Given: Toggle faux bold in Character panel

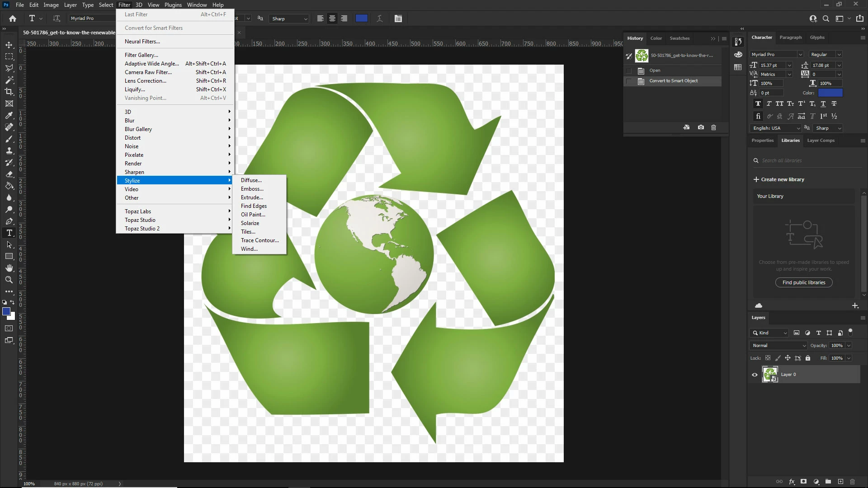Looking at the screenshot, I should [x=758, y=104].
